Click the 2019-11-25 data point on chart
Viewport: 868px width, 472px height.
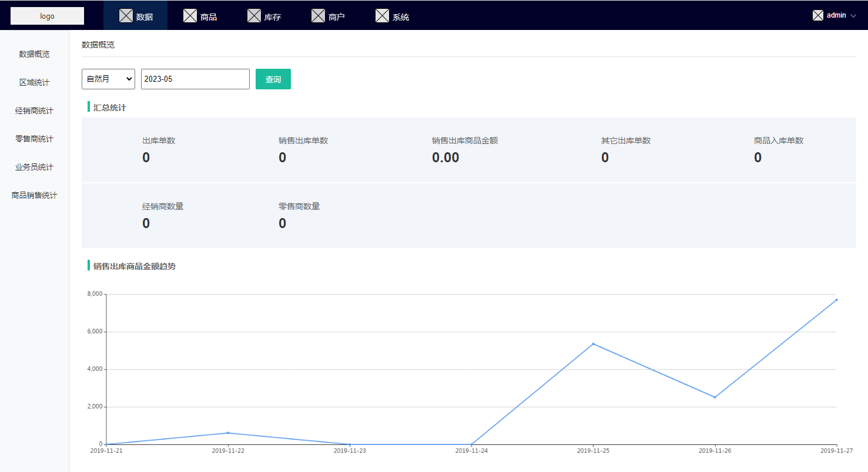(x=593, y=344)
